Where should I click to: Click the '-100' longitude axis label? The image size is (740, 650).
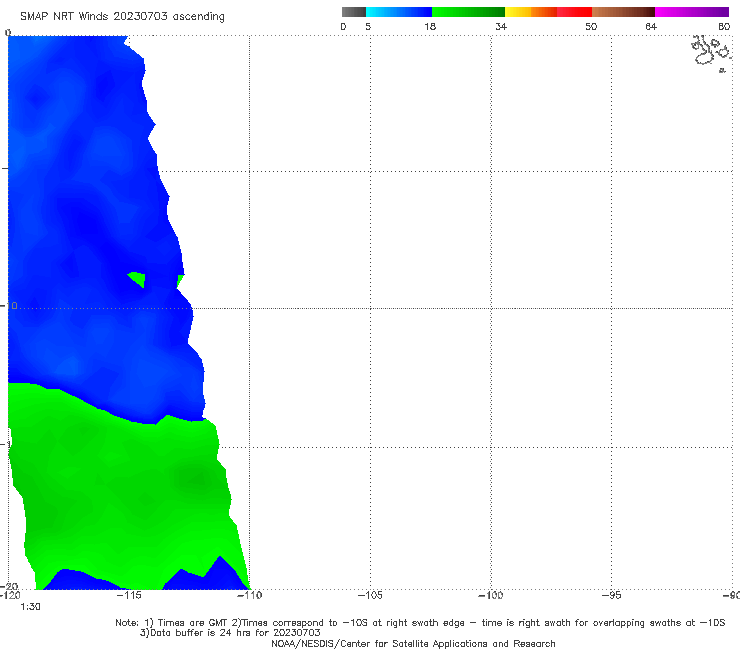pyautogui.click(x=491, y=595)
